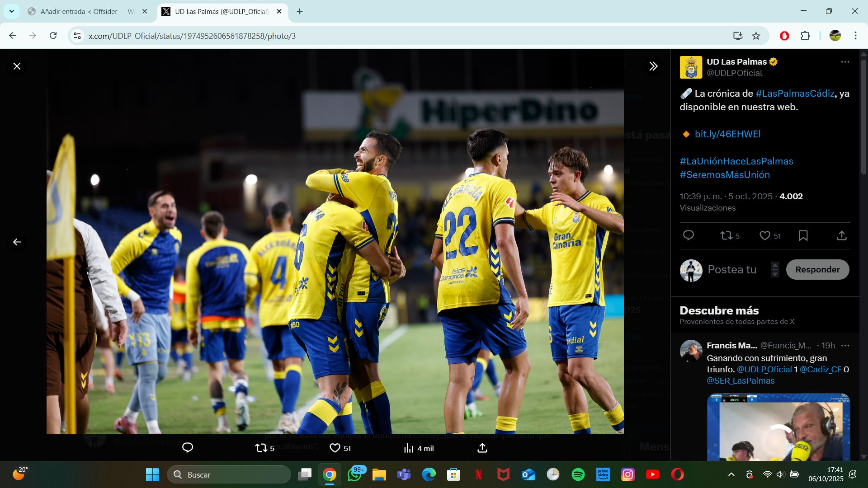Viewport: 868px width, 488px height.
Task: Open @SER_LasPalmas mention link
Action: tap(741, 380)
